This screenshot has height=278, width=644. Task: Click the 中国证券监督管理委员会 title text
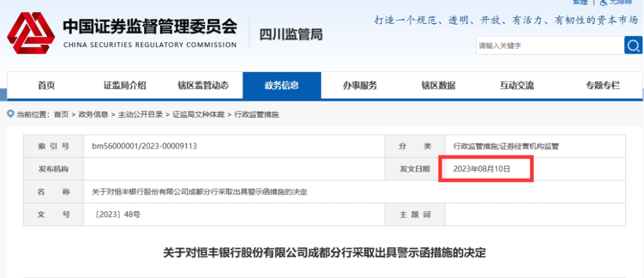click(150, 27)
